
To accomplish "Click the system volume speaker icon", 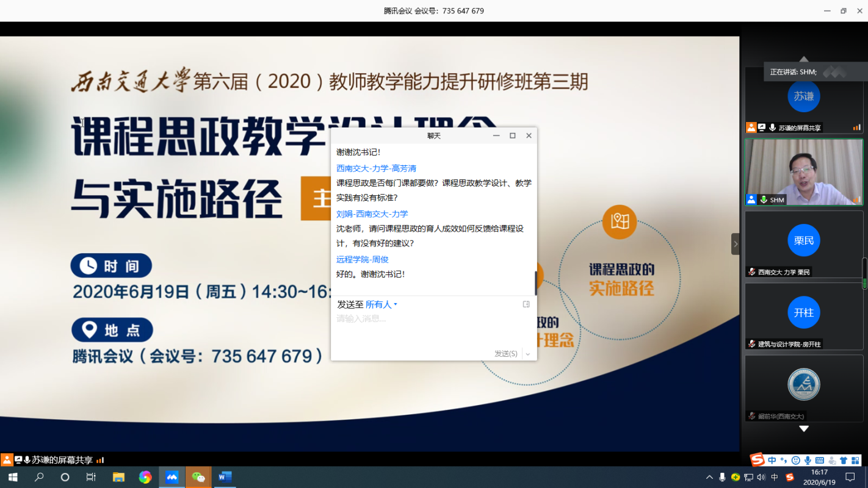I will [761, 477].
